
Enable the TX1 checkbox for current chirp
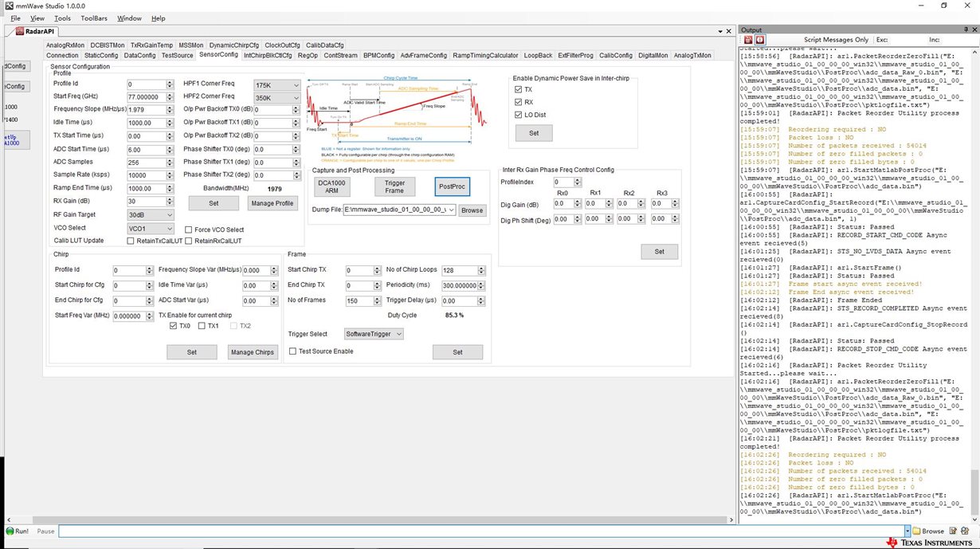pos(202,326)
